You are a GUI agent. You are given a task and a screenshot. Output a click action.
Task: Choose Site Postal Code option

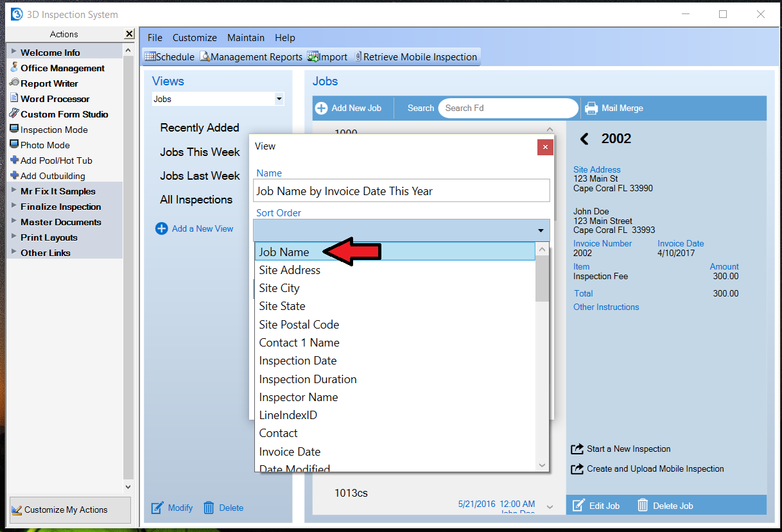coord(395,325)
